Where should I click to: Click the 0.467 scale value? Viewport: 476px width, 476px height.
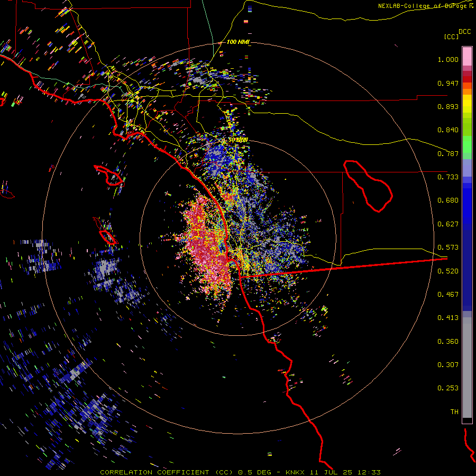(x=448, y=295)
